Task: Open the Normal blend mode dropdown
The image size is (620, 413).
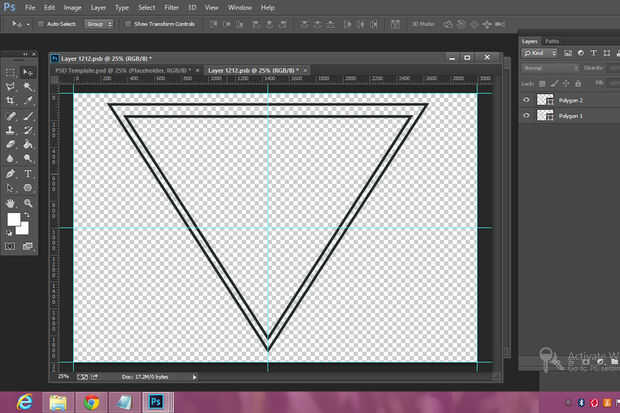Action: point(550,68)
